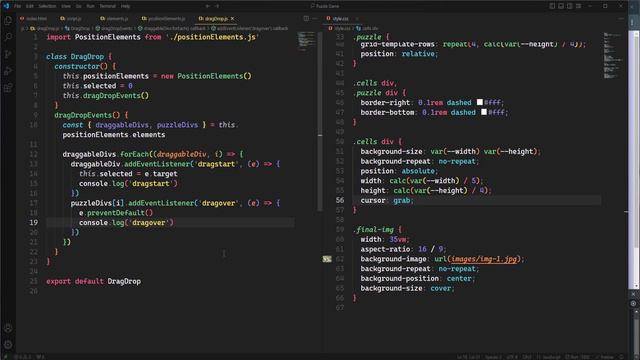640x360 pixels.
Task: Open the Terminal menu
Action: (x=108, y=6)
